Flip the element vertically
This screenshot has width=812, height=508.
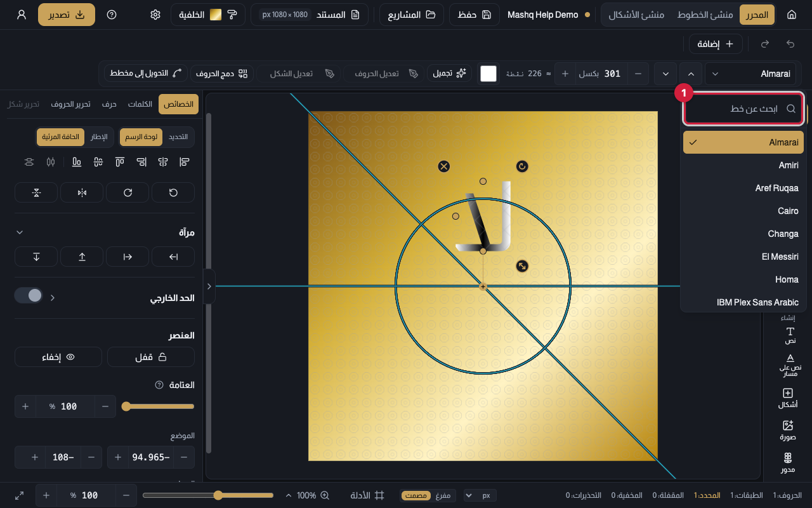point(36,192)
